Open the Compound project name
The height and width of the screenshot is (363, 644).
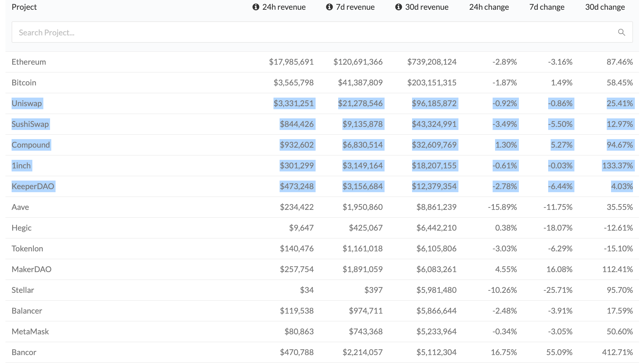coord(31,145)
